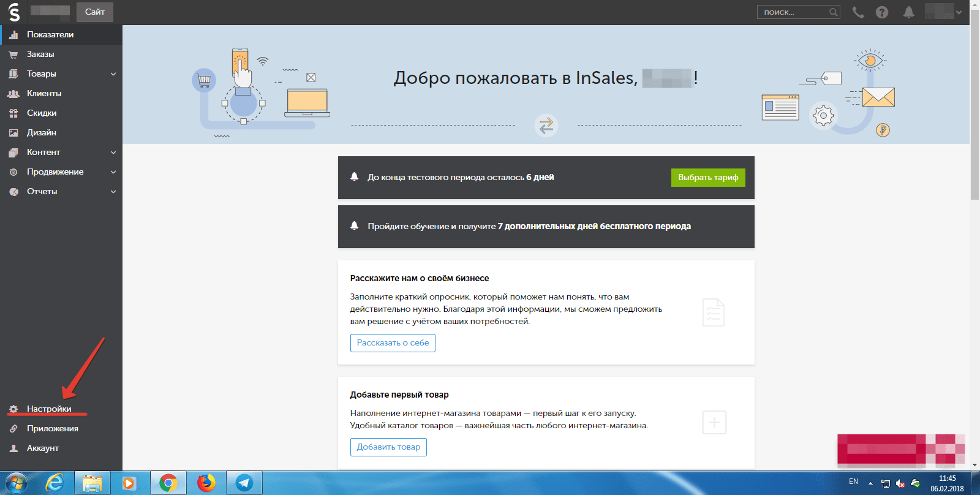Expand the Контент submenu chevron

(x=113, y=153)
